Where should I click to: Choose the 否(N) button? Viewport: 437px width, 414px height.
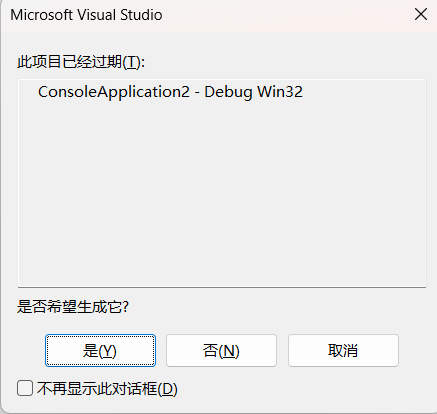(x=221, y=350)
